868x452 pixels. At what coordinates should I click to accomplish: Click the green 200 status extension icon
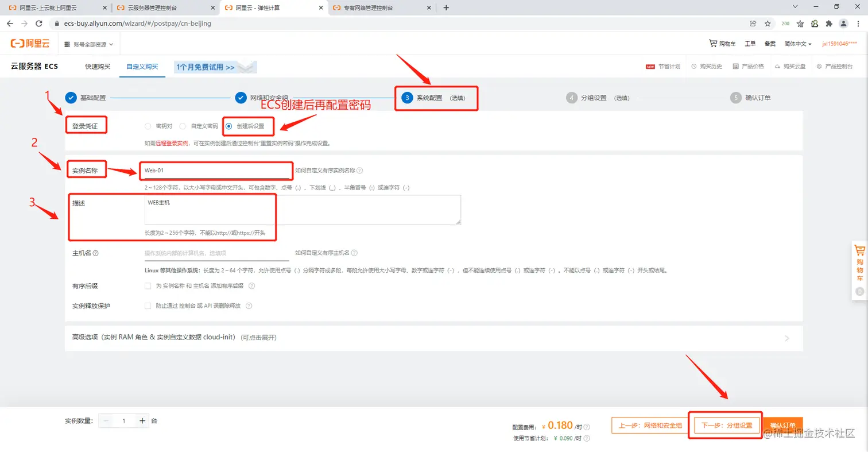click(785, 24)
